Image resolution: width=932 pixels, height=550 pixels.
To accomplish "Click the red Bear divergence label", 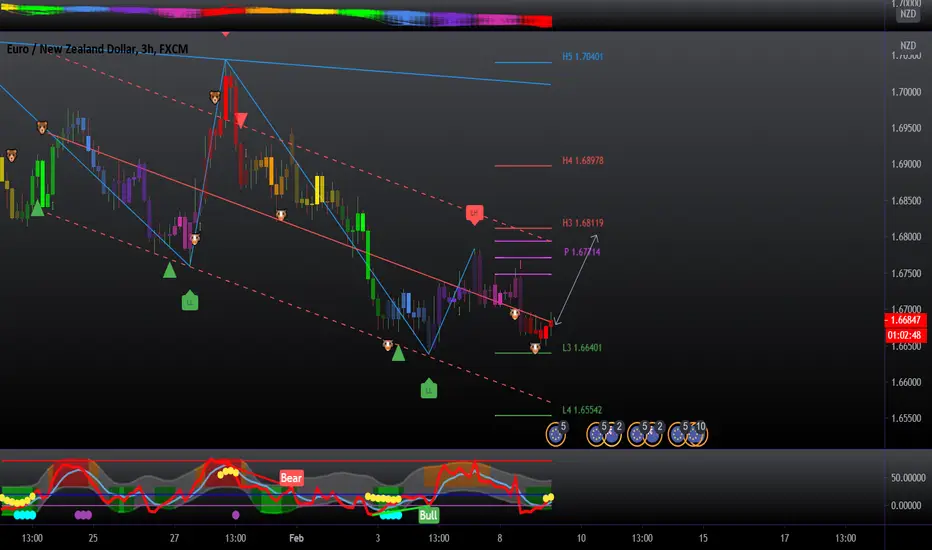I will pyautogui.click(x=291, y=477).
